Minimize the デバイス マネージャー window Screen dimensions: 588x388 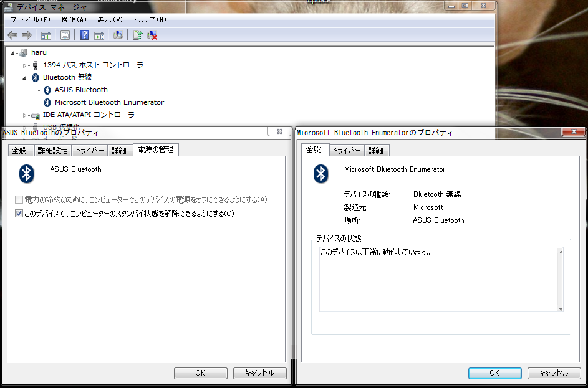pyautogui.click(x=451, y=6)
